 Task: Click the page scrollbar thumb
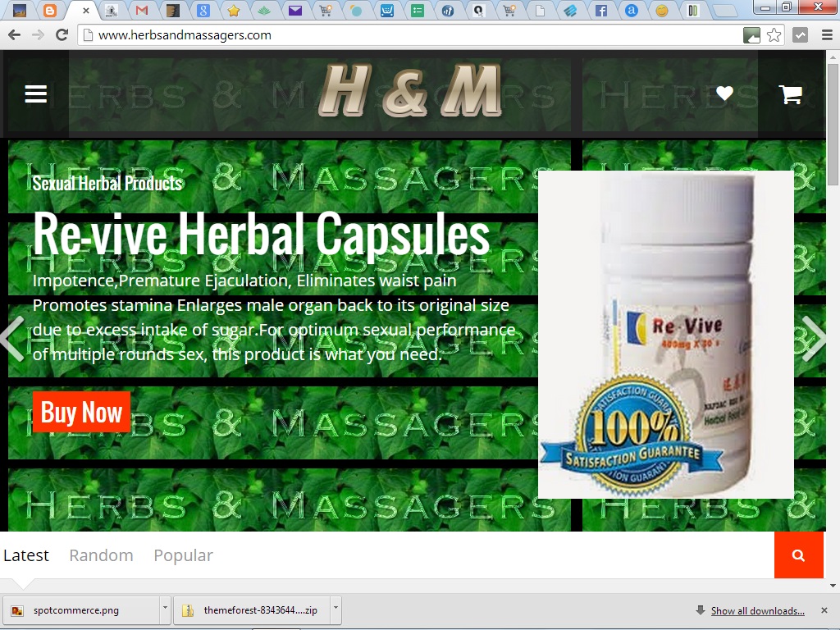(x=833, y=125)
